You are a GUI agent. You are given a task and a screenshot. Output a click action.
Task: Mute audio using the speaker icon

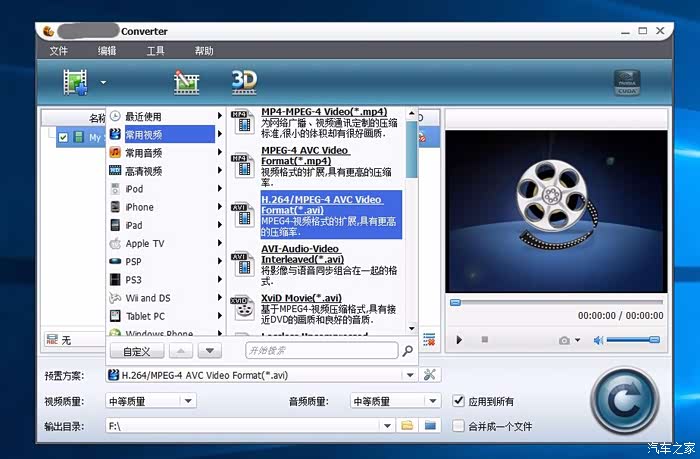tap(599, 340)
